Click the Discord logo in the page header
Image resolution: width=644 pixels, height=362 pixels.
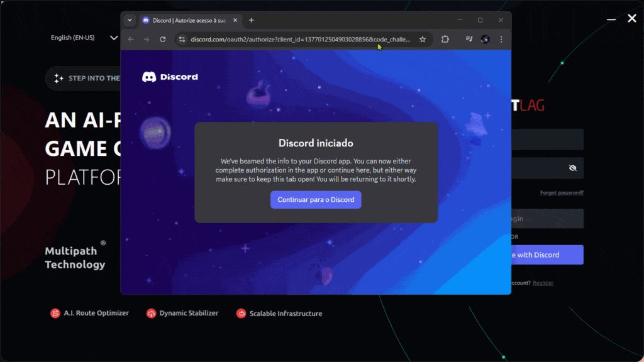pyautogui.click(x=170, y=77)
